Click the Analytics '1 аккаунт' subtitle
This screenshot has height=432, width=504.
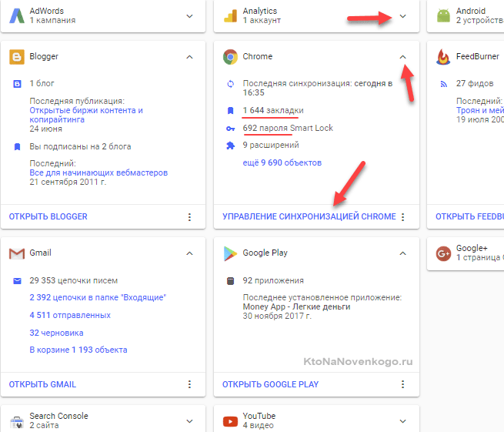point(262,20)
